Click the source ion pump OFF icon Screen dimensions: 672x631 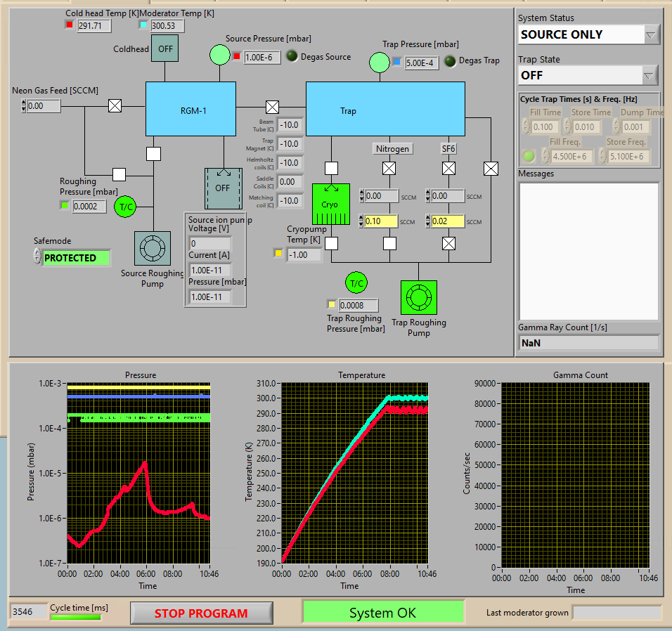pos(223,188)
